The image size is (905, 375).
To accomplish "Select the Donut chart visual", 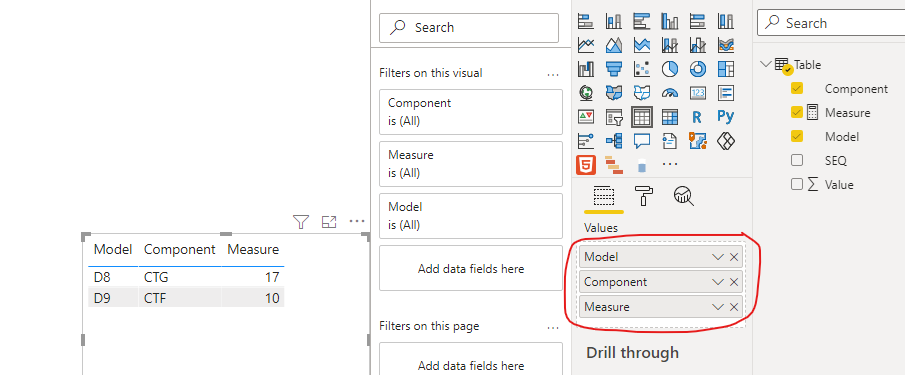I will [697, 69].
